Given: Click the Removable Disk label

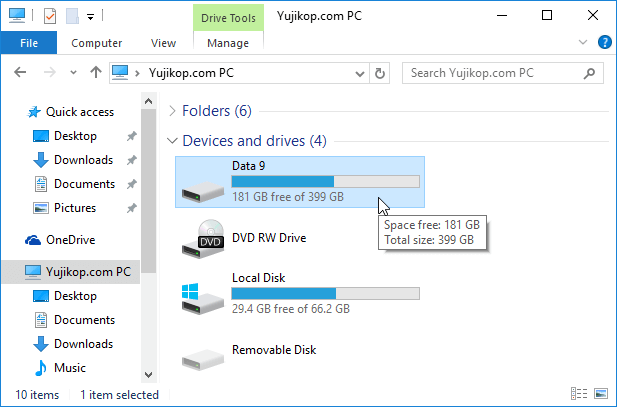Looking at the screenshot, I should pos(274,350).
